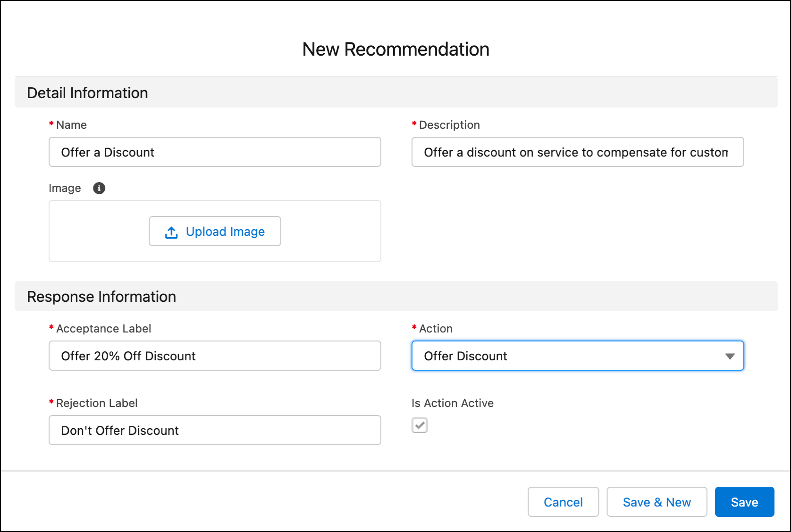The height and width of the screenshot is (532, 791).
Task: Click the Image field info icon
Action: (x=99, y=188)
